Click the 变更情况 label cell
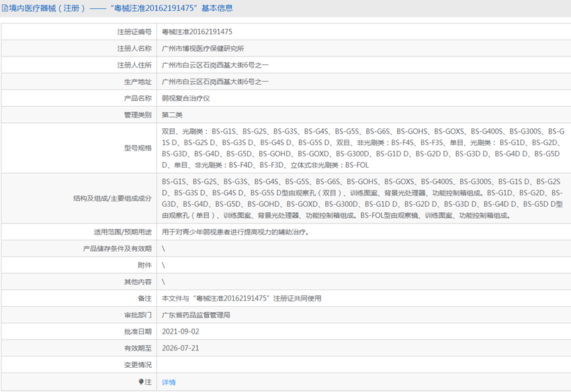This screenshot has width=571, height=392. pyautogui.click(x=79, y=364)
